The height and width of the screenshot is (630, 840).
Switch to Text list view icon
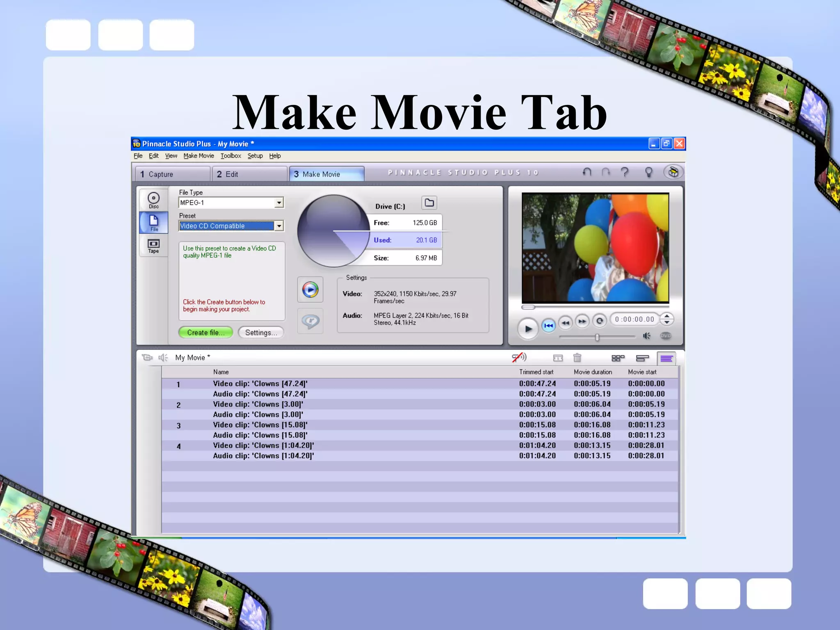tap(667, 358)
